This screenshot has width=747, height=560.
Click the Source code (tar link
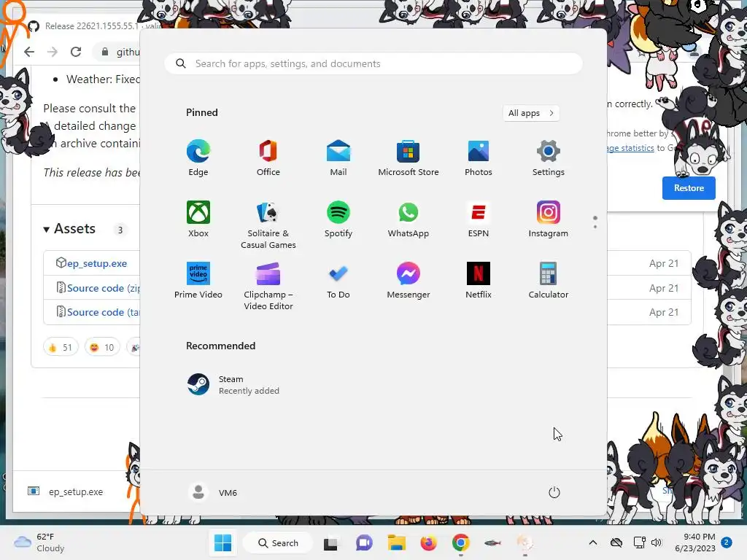coord(104,312)
